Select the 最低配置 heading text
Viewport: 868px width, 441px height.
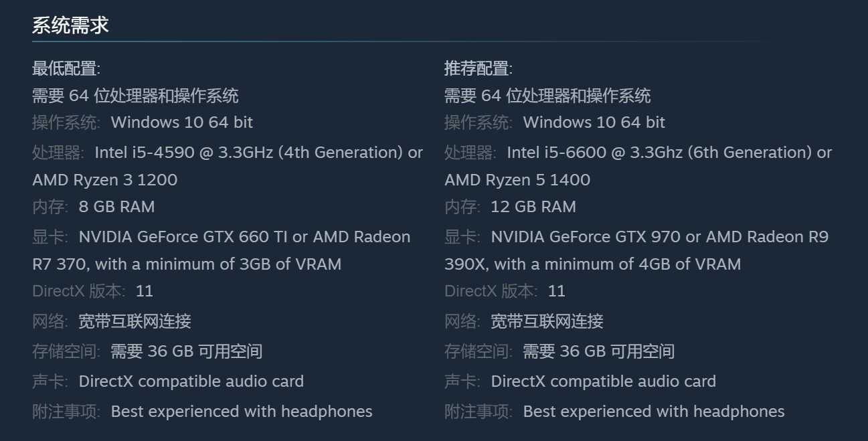[x=66, y=68]
